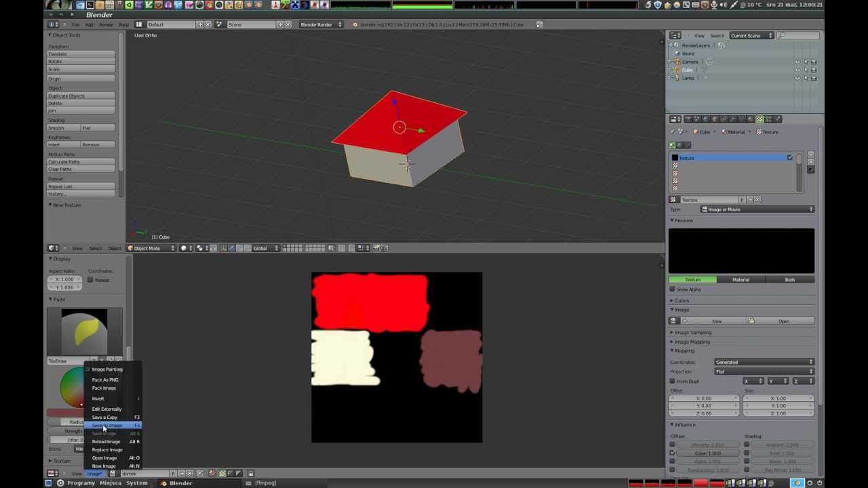Open the Render properties tab icon
The image size is (868, 488).
click(688, 119)
